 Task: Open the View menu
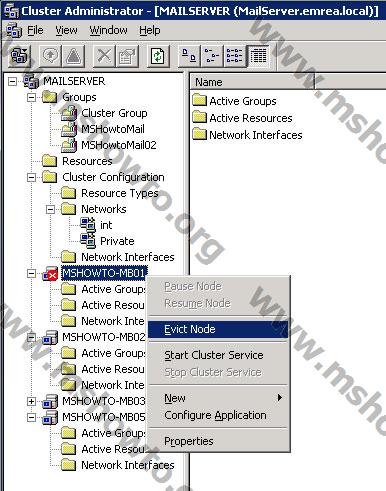(x=66, y=31)
